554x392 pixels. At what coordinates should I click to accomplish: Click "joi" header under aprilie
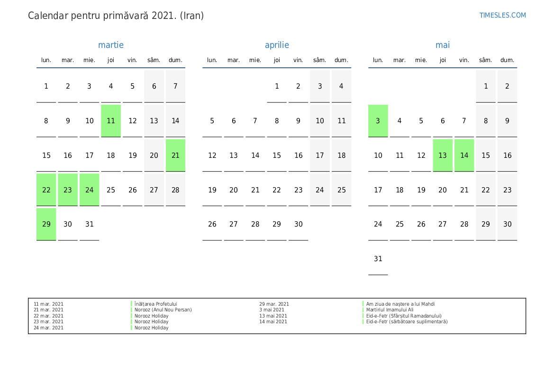click(277, 60)
